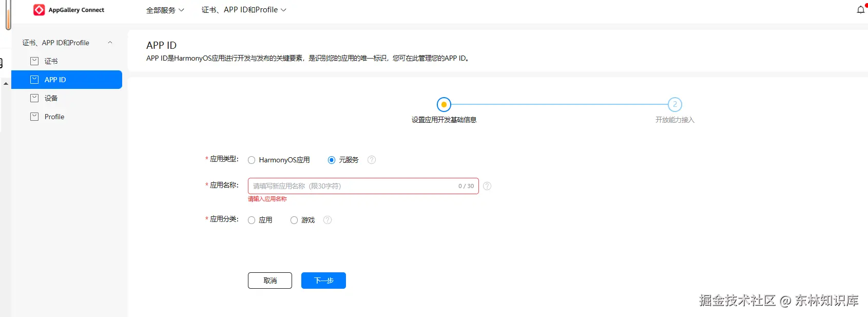Collapse the 证书、APP ID和Profile sidebar group
This screenshot has height=317, width=868.
click(x=110, y=43)
